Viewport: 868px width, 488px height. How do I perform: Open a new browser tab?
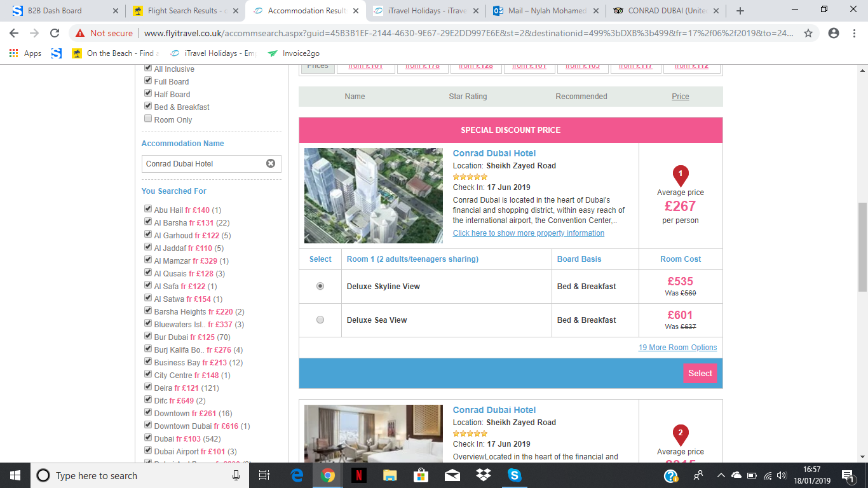[x=740, y=11]
